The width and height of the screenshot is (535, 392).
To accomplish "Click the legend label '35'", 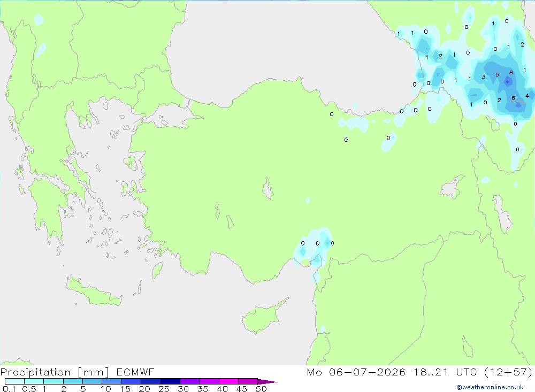I will pyautogui.click(x=203, y=389).
